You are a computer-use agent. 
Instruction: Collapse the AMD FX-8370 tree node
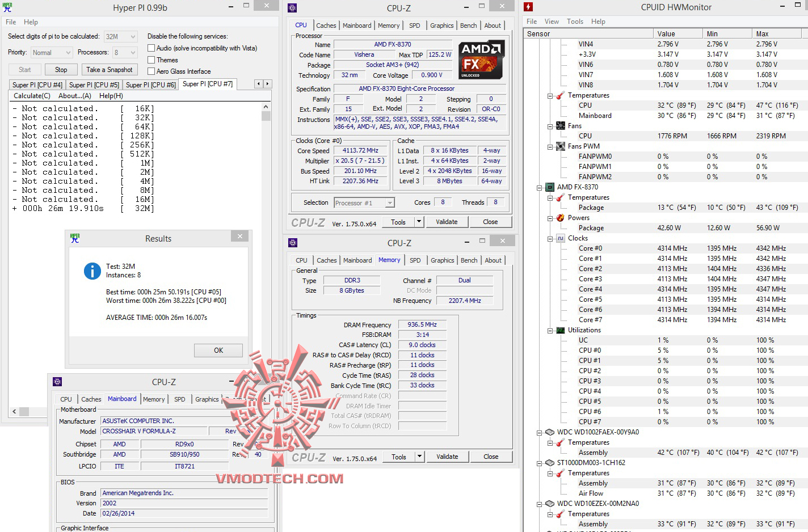point(540,187)
